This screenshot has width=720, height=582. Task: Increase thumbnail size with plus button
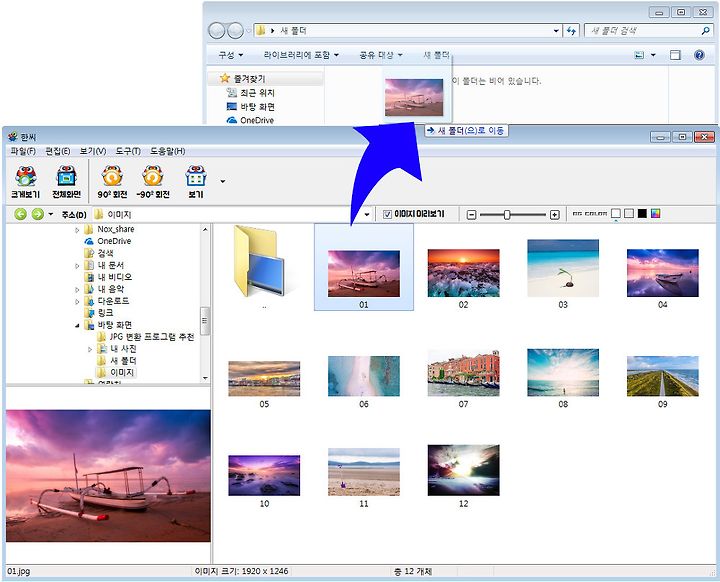555,215
